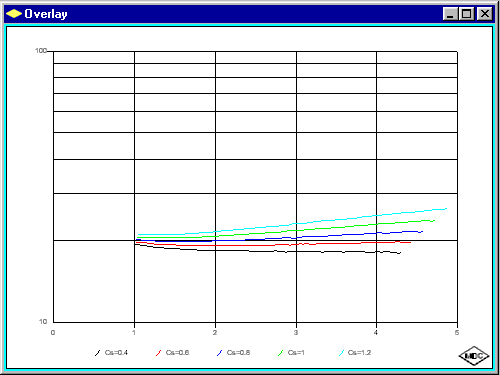Select the Cs=0.6 legend label
The height and width of the screenshot is (375, 500).
177,353
